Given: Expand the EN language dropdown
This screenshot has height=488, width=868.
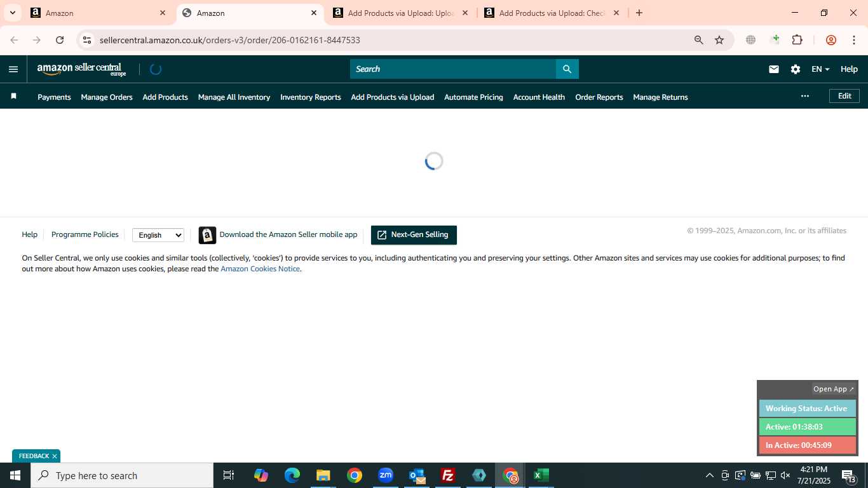Looking at the screenshot, I should [x=820, y=69].
